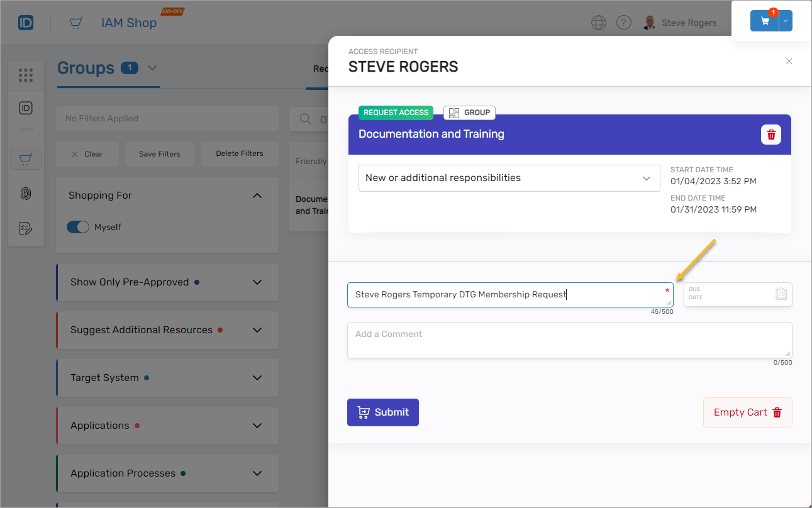This screenshot has width=812, height=508.
Task: Submit the access request
Action: 382,412
